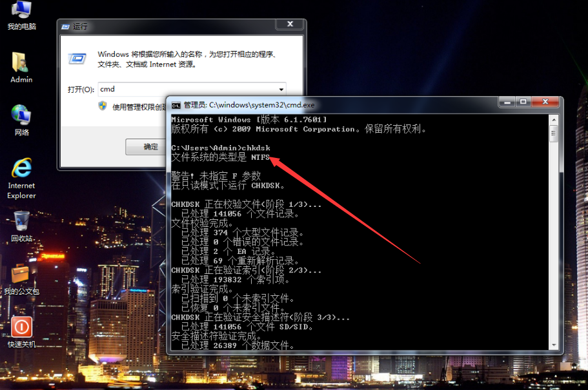Viewport: 588px width, 390px height.
Task: Expand the 打开 combo box dropdown arrow
Action: point(281,89)
